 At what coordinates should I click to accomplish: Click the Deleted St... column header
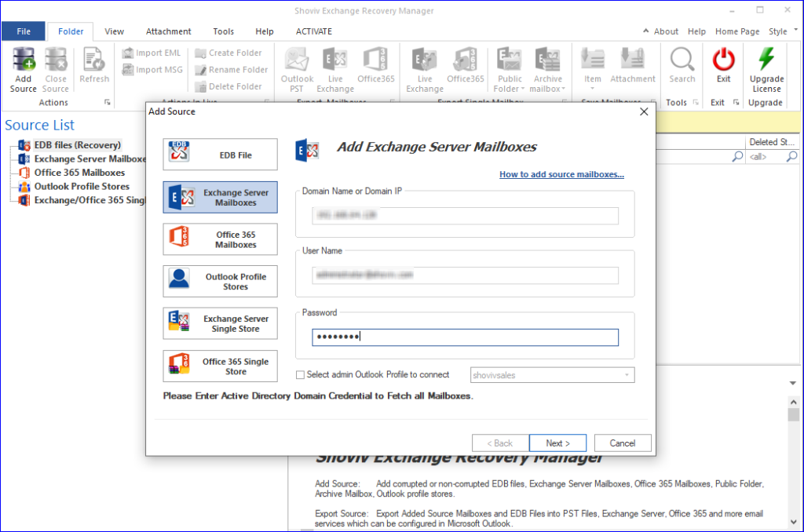coord(773,142)
